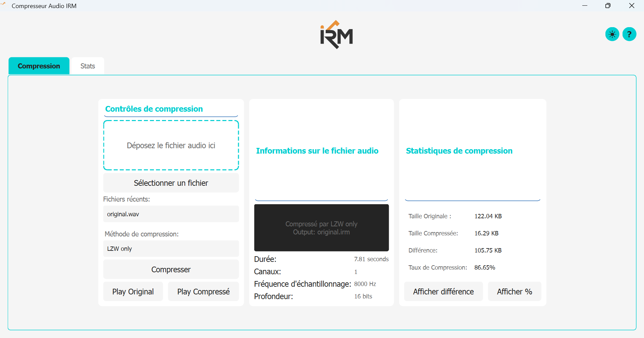Open the recent files dropdown showing original.wav

pos(171,214)
